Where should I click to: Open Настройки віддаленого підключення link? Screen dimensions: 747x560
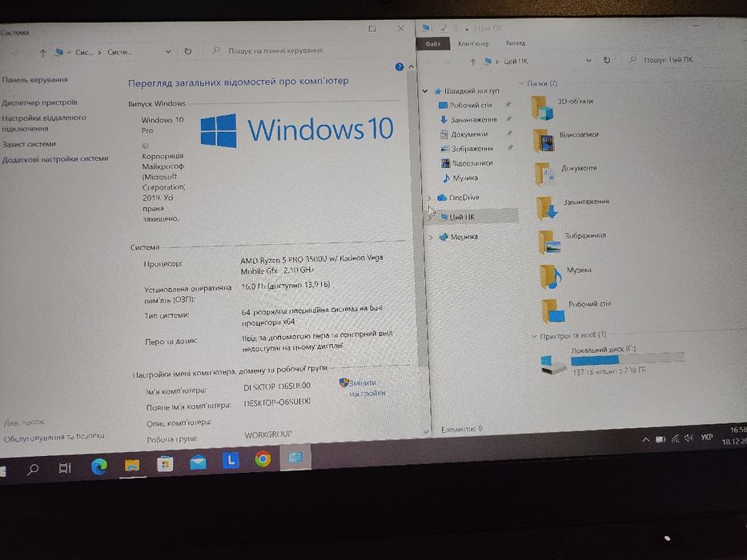pos(44,123)
